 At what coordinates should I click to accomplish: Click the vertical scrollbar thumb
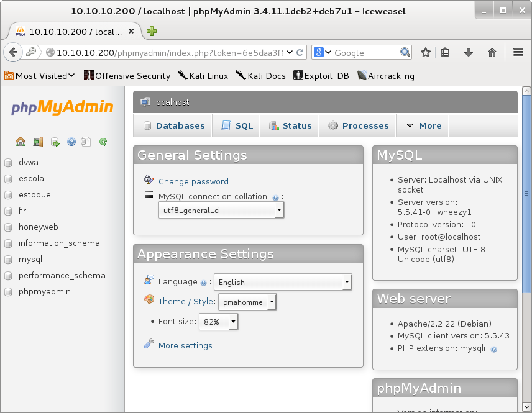[526, 194]
